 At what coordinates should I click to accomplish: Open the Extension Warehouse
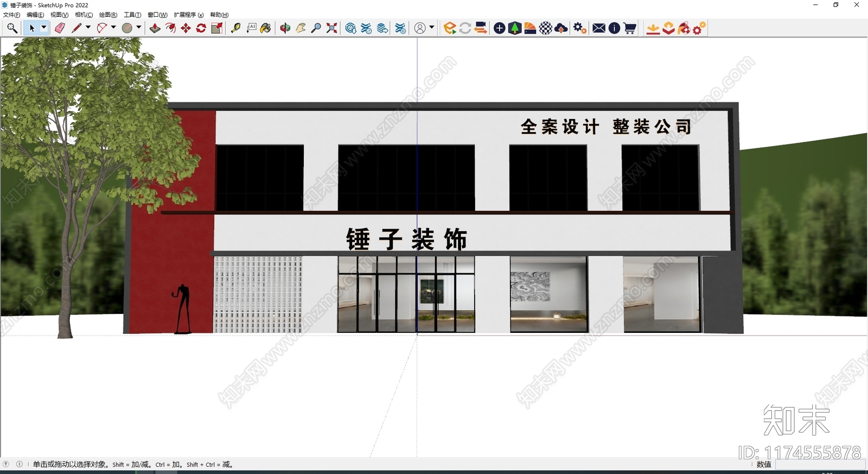[367, 28]
